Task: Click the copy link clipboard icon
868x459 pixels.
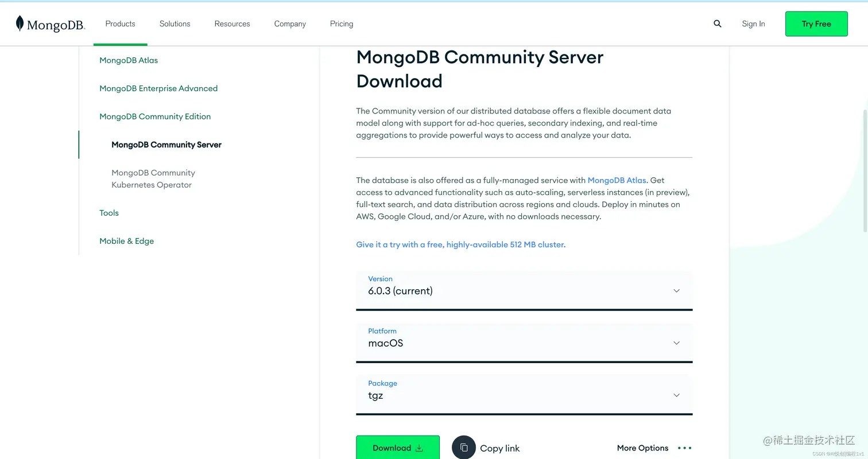Action: (464, 448)
